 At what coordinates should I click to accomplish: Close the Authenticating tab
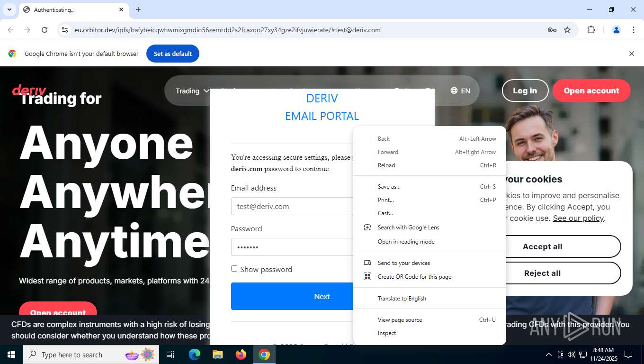(121, 9)
